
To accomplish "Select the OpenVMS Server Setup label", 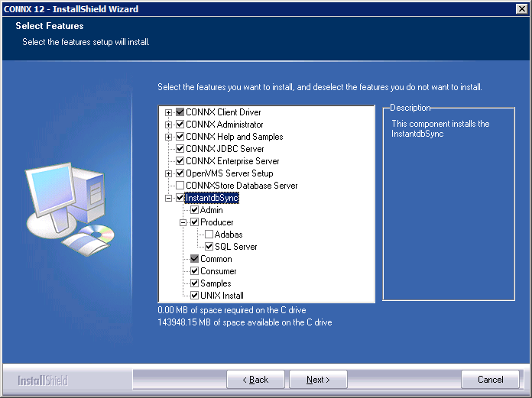I will (x=229, y=173).
